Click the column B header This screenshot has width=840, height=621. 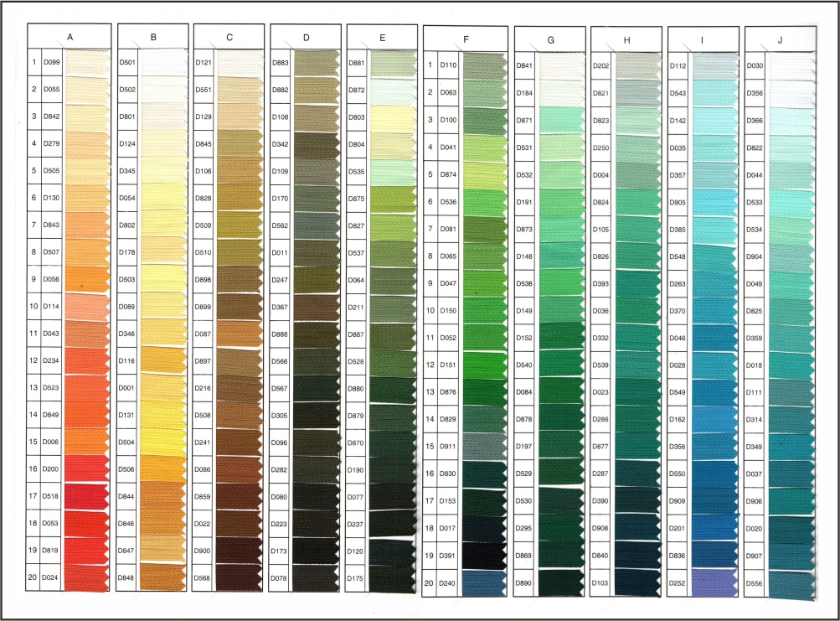tap(153, 37)
